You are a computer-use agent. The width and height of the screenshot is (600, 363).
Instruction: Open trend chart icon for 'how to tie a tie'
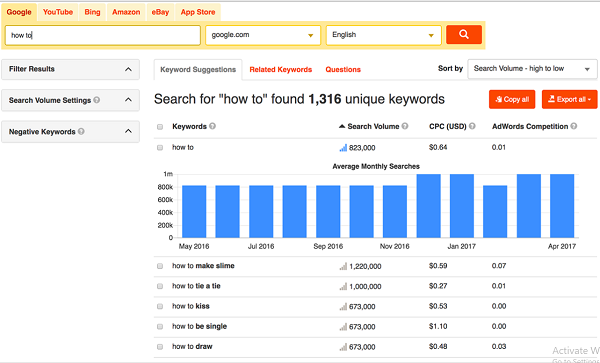pos(343,286)
